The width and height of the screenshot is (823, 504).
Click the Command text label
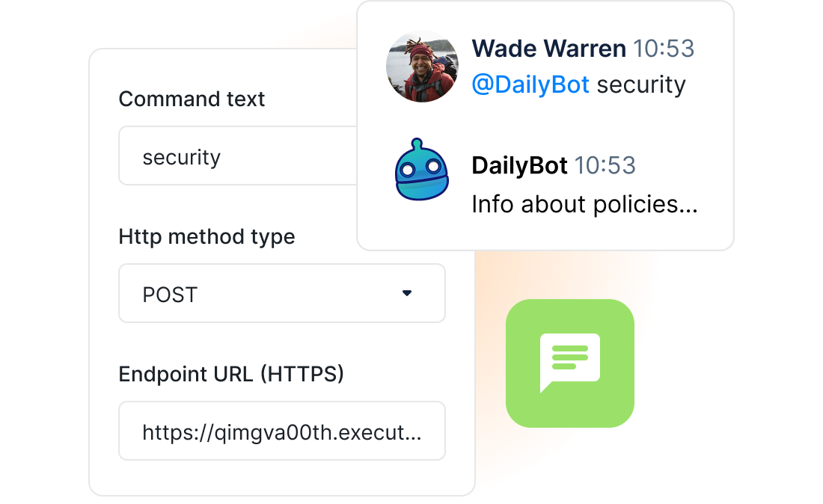(x=192, y=99)
